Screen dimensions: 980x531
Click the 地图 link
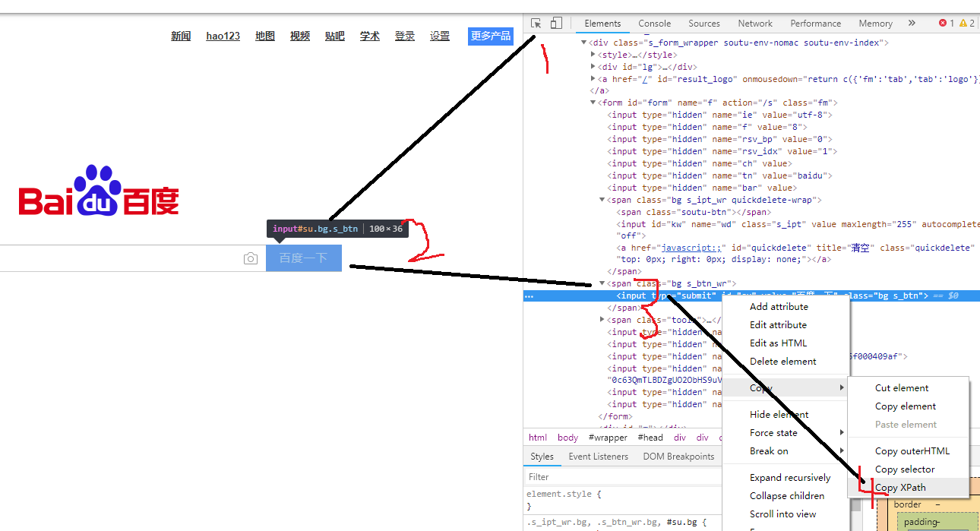265,36
